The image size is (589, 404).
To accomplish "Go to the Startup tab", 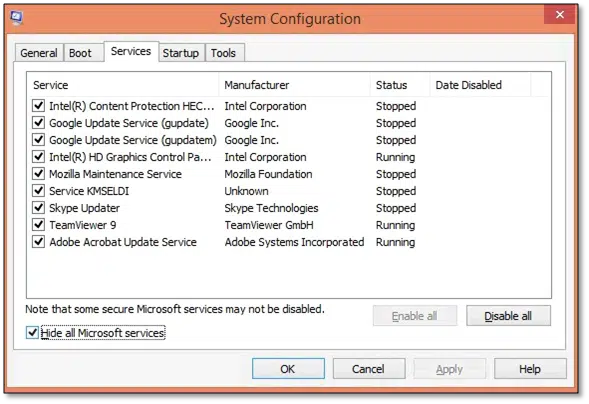I will [x=181, y=53].
